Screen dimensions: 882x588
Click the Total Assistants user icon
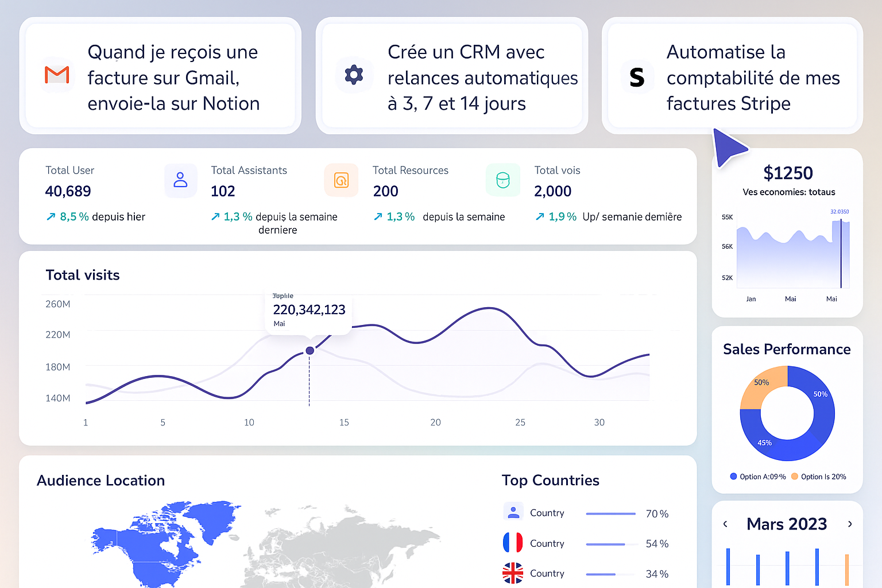pyautogui.click(x=180, y=180)
